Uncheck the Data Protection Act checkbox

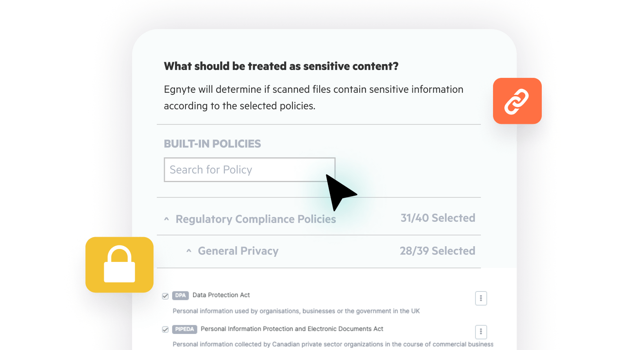pos(166,296)
